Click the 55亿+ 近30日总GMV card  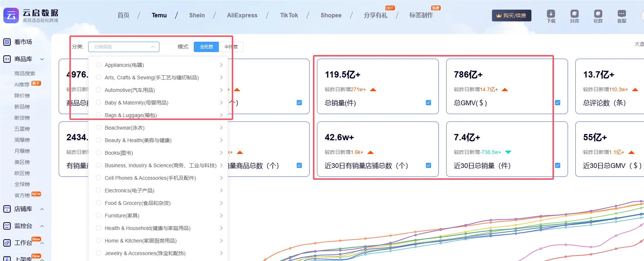click(x=610, y=149)
